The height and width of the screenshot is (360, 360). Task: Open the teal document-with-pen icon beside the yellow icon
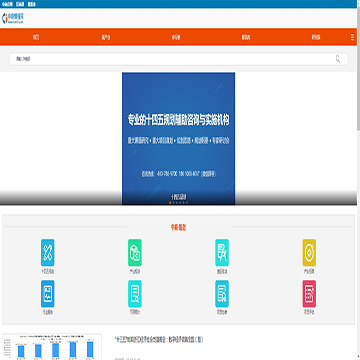coord(222,253)
